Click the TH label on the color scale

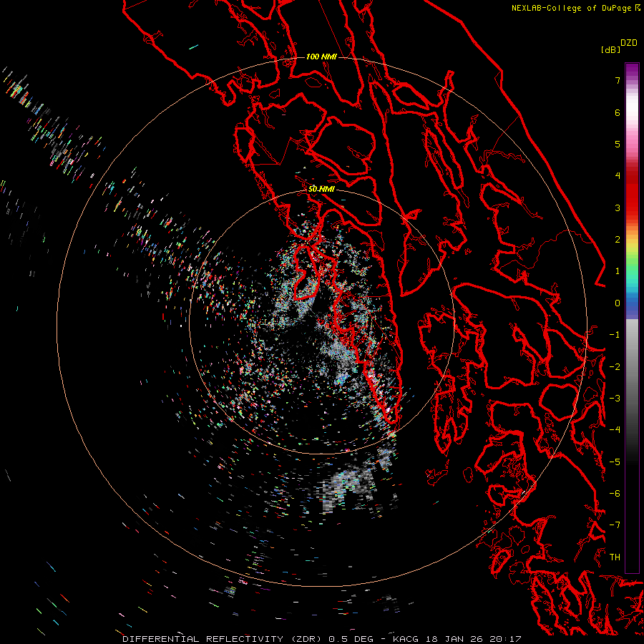(615, 557)
